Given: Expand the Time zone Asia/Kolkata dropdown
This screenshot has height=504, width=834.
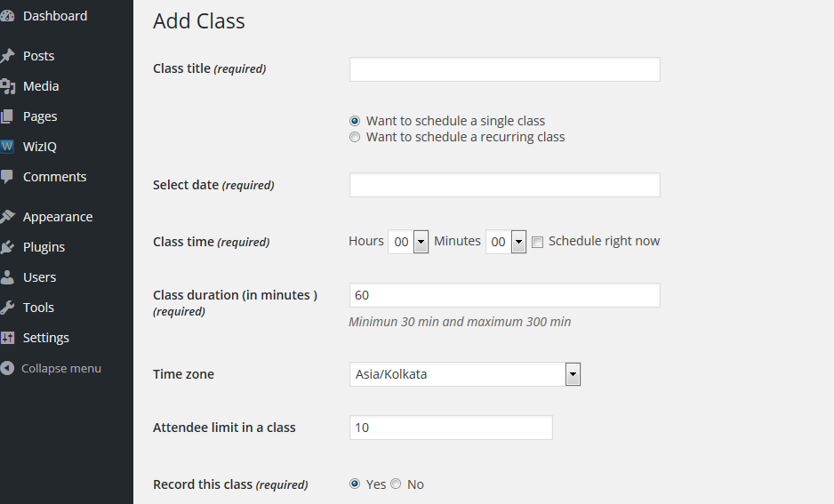Looking at the screenshot, I should [x=573, y=374].
